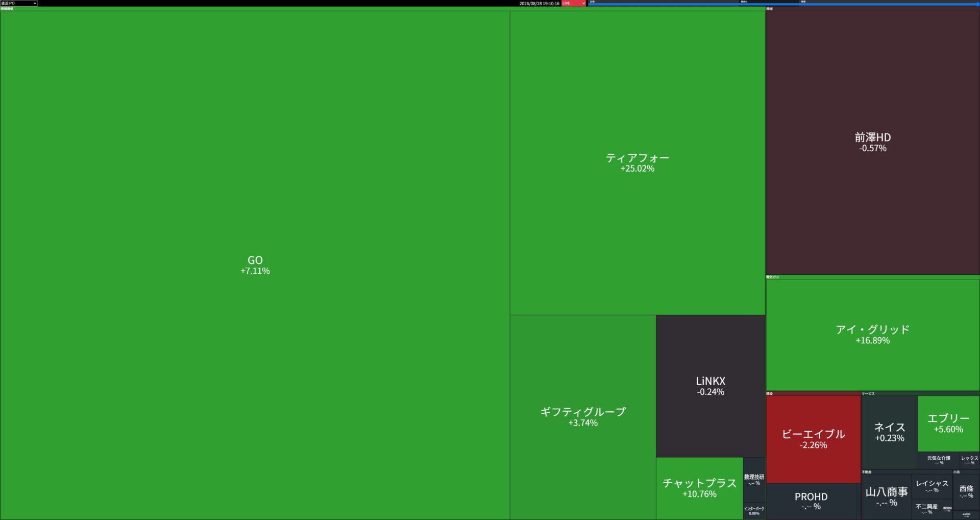Open the エブリー +5.60% tile
This screenshot has height=520, width=980.
[948, 423]
